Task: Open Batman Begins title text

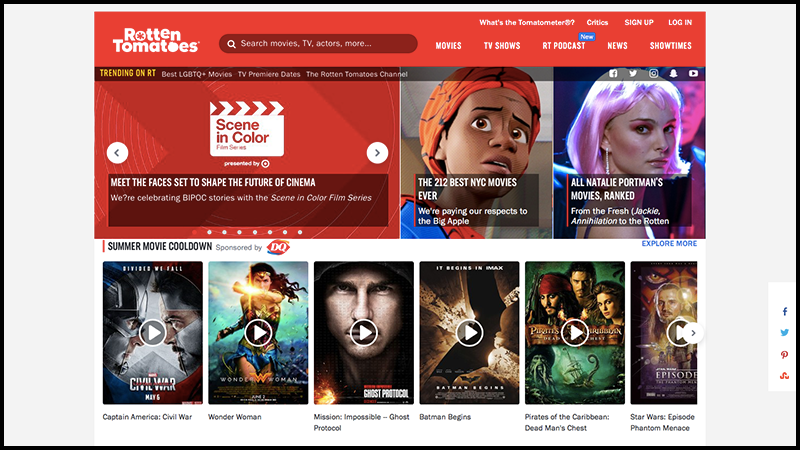Action: pos(445,417)
